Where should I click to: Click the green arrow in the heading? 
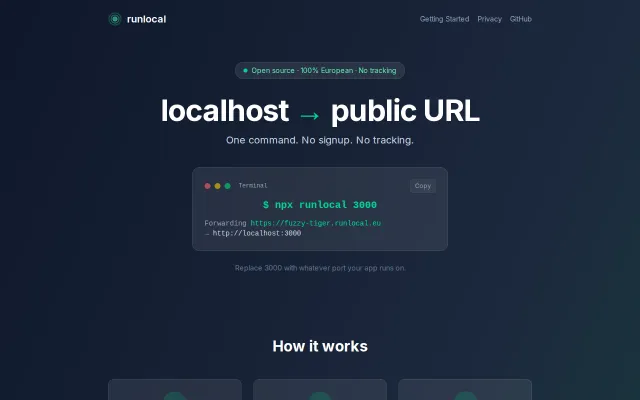click(x=309, y=116)
